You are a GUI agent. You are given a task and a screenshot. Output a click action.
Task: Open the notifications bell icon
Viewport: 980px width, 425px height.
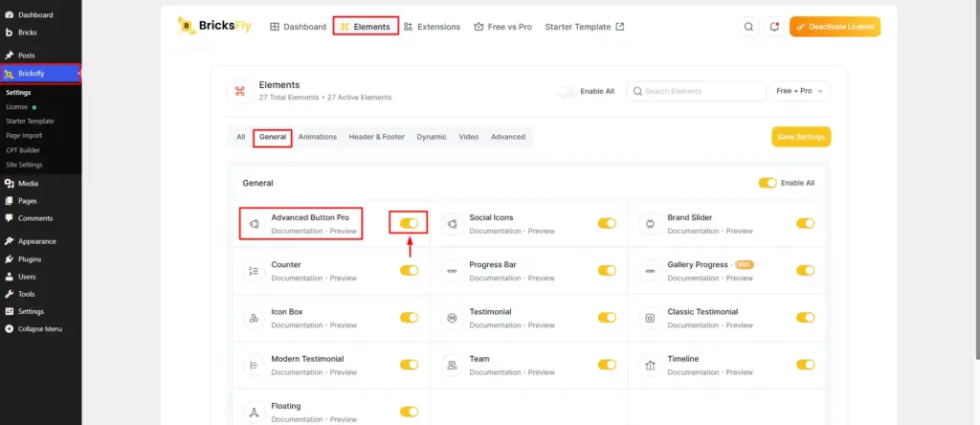click(774, 27)
